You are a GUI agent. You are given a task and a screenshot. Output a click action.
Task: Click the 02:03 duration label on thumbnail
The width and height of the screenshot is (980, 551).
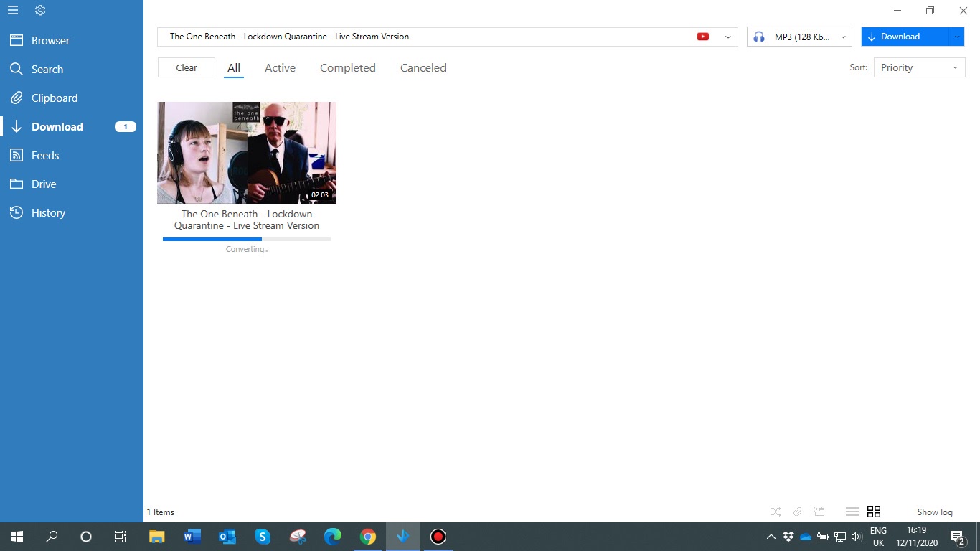320,195
